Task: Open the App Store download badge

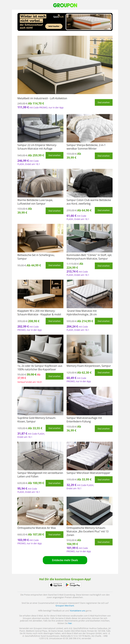Action: click(56, 585)
